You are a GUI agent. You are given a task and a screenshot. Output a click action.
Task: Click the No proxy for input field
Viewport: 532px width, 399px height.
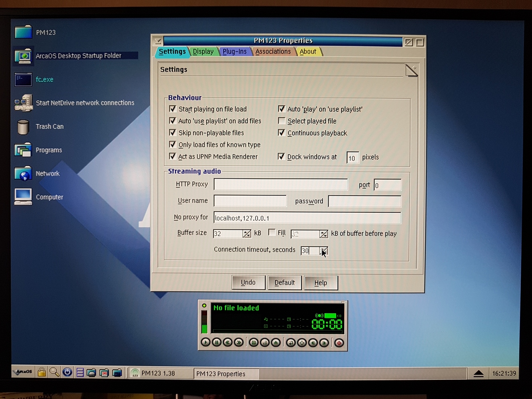coord(308,218)
